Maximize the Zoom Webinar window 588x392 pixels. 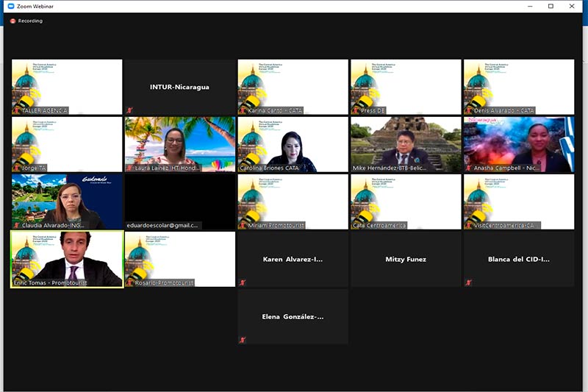point(551,6)
